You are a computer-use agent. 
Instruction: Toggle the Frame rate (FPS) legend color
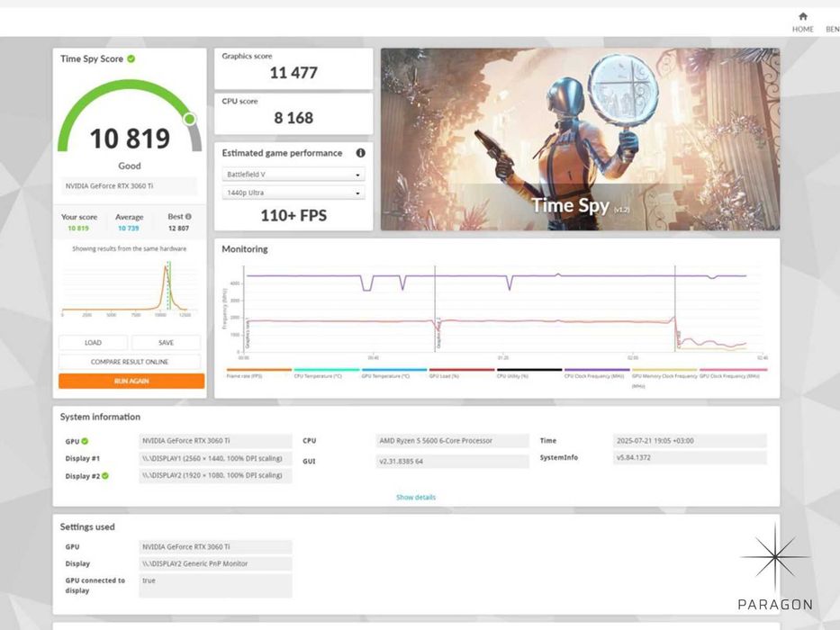(258, 370)
